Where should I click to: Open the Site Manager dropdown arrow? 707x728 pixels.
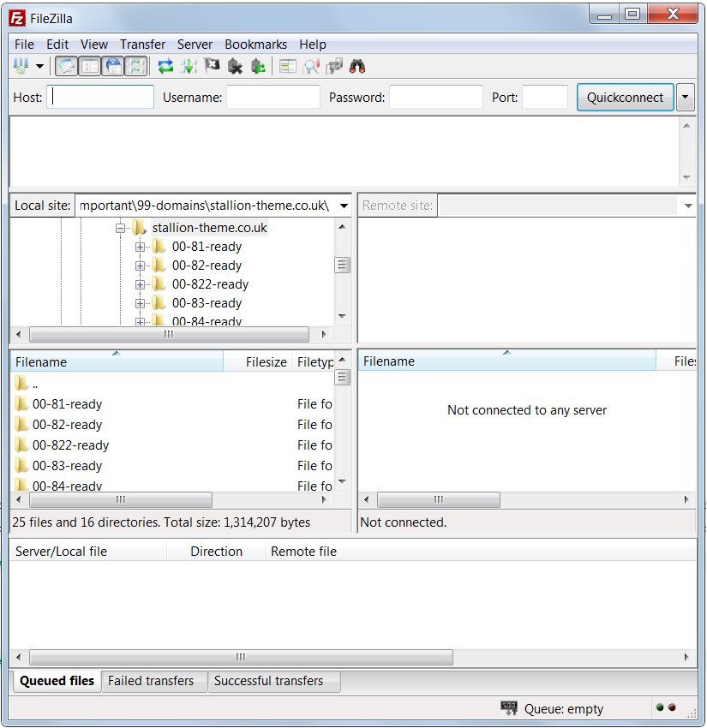[40, 67]
